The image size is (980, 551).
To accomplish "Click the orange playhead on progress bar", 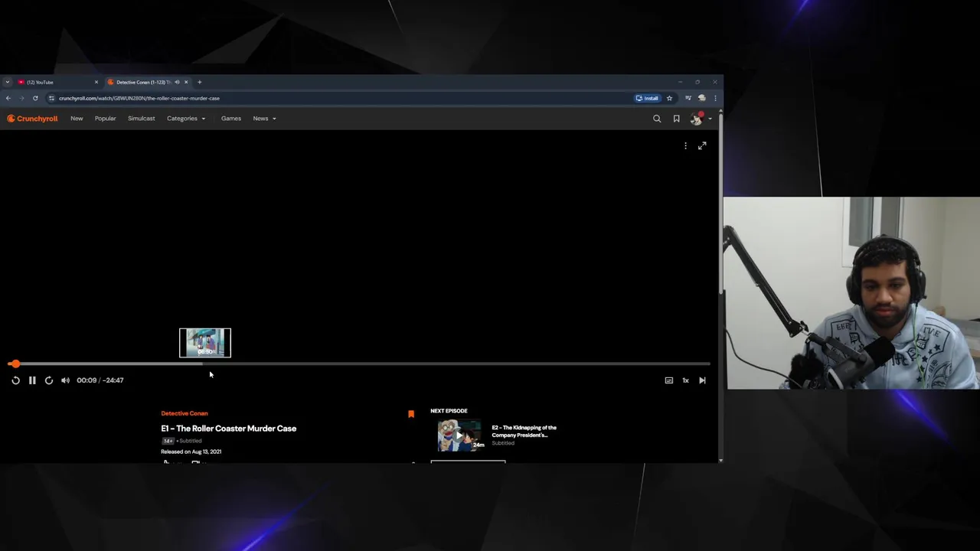I will 15,364.
